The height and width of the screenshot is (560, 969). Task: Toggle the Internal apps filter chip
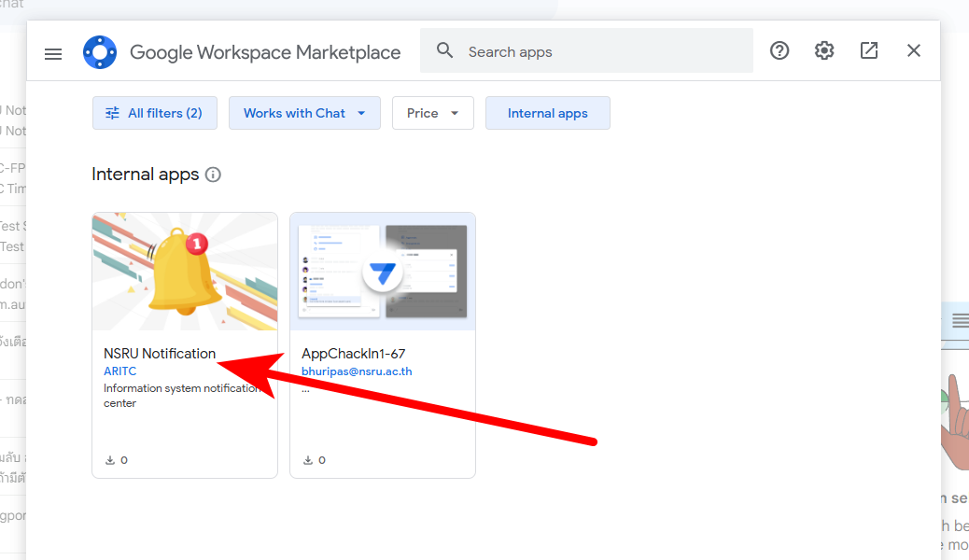[x=548, y=113]
